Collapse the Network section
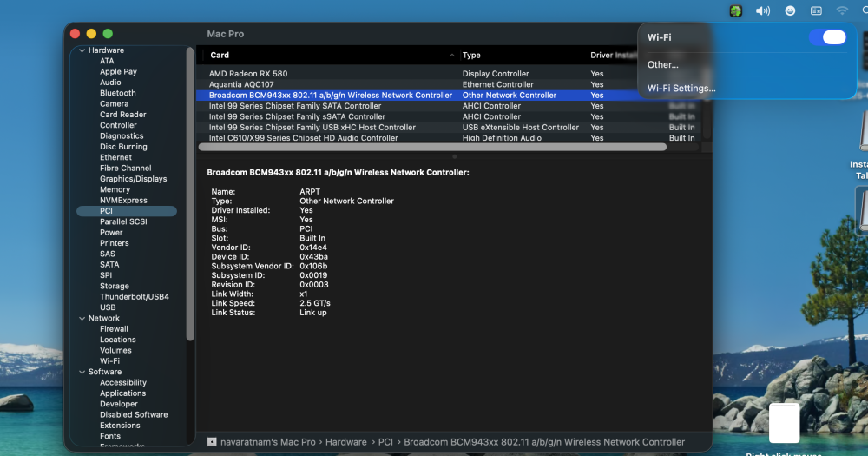 [x=82, y=319]
